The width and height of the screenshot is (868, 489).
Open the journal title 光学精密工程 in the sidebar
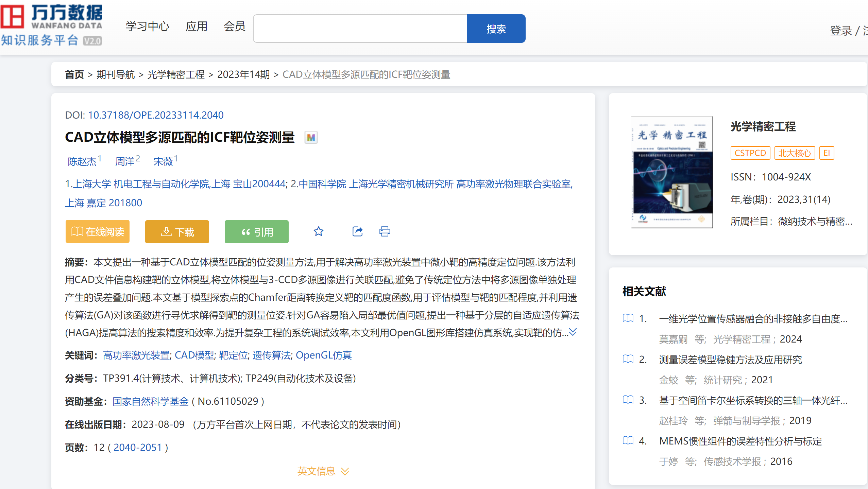tap(763, 126)
